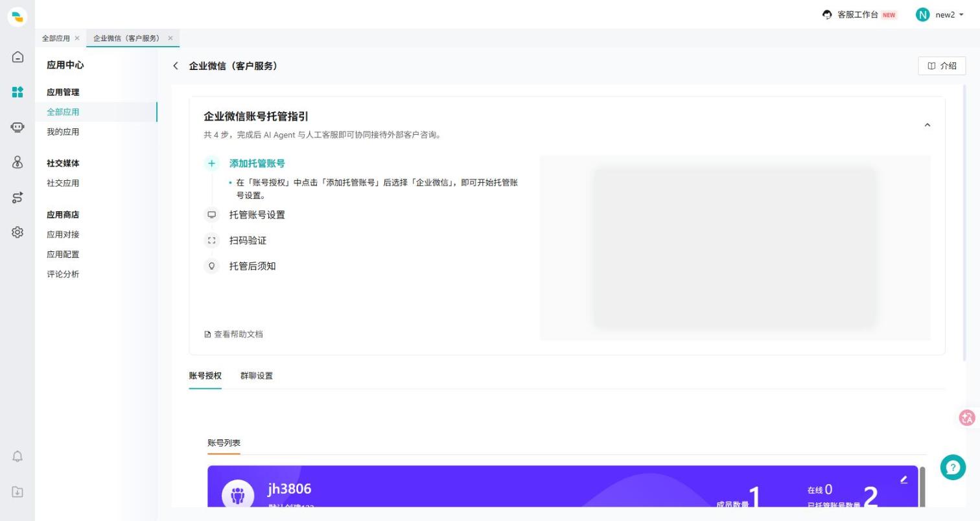Open 应用配置 in the sidebar
The width and height of the screenshot is (980, 521).
point(63,254)
